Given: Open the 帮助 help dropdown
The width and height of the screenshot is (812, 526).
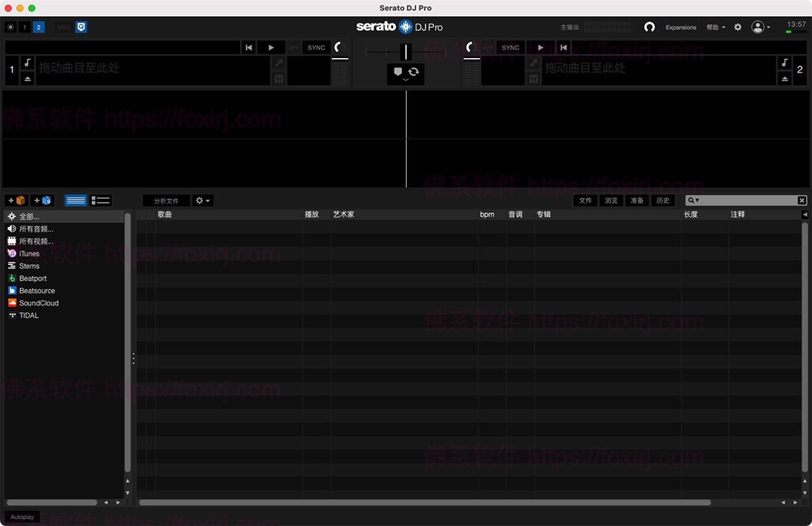Looking at the screenshot, I should [715, 28].
